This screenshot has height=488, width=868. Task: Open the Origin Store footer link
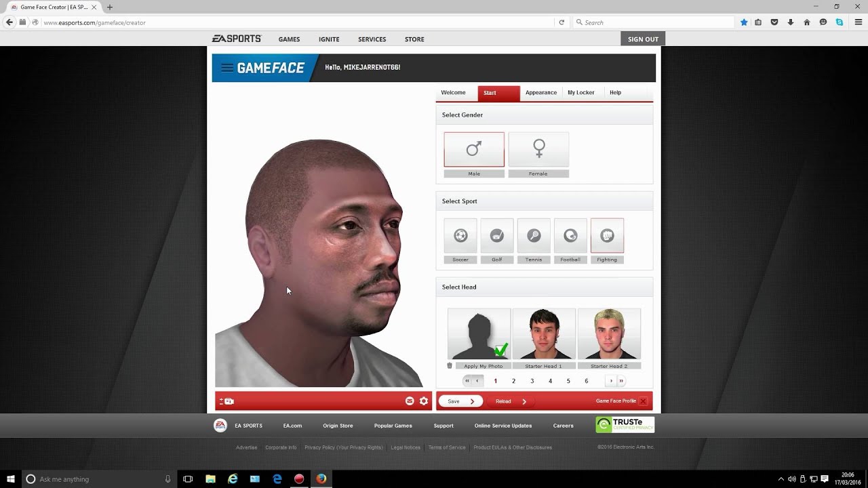pos(338,426)
